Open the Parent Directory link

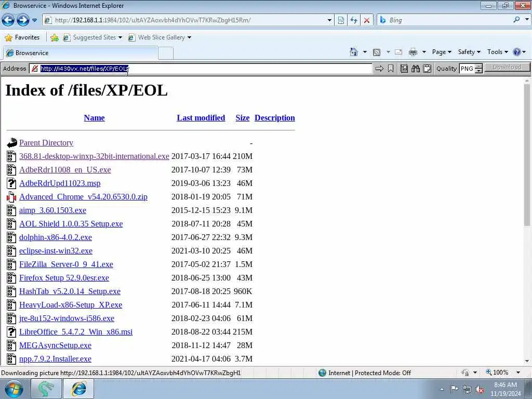pos(46,143)
